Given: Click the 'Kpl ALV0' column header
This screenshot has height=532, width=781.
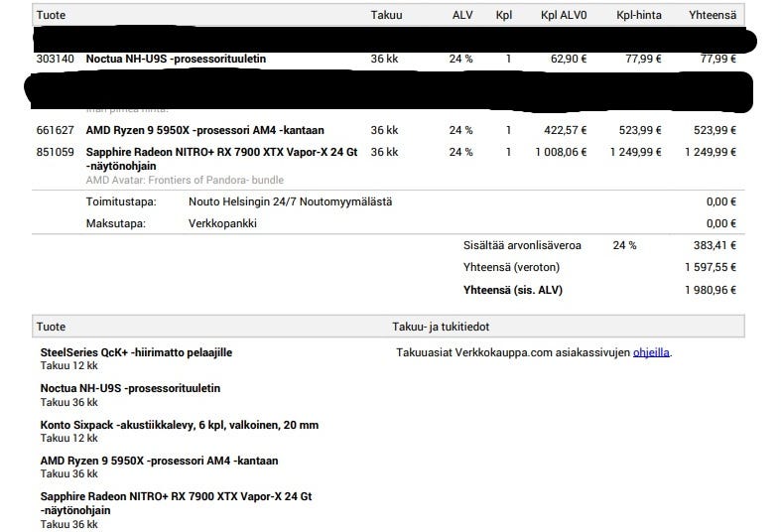Looking at the screenshot, I should tap(564, 15).
